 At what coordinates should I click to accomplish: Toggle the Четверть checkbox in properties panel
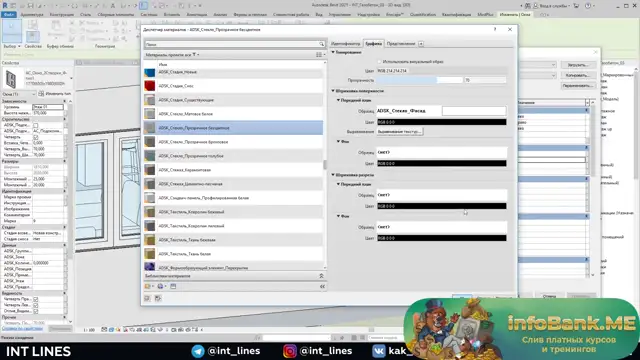point(36,137)
